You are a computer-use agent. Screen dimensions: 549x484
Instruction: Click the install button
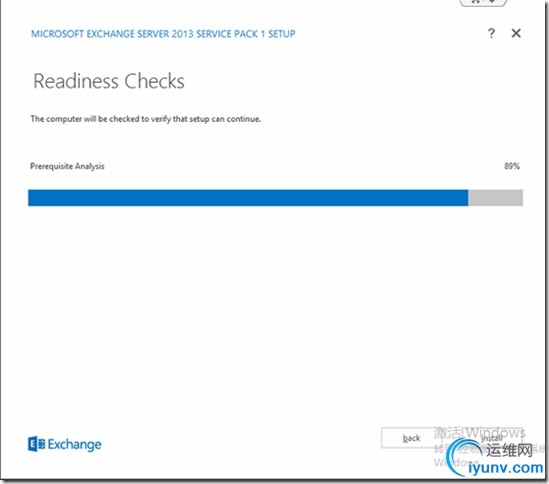point(492,438)
